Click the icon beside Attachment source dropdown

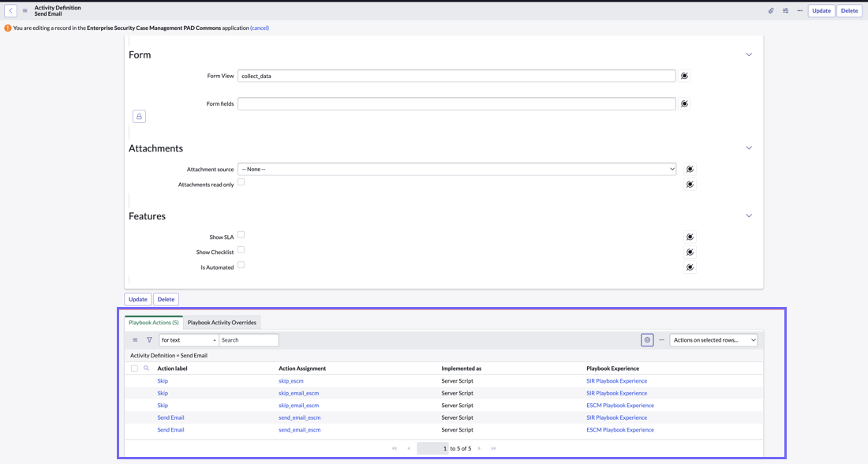coord(690,169)
